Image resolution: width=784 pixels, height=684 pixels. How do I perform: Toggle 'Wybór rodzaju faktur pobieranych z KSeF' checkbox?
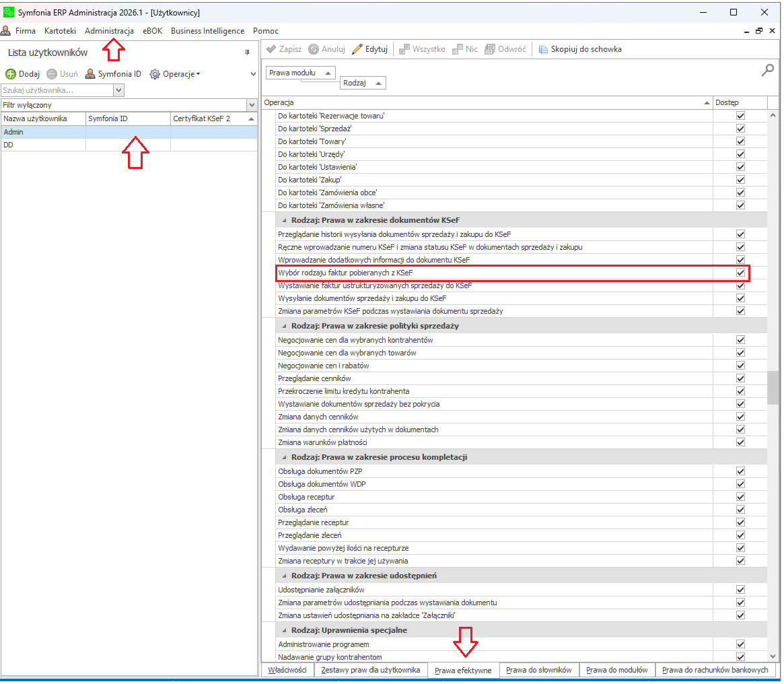(740, 273)
